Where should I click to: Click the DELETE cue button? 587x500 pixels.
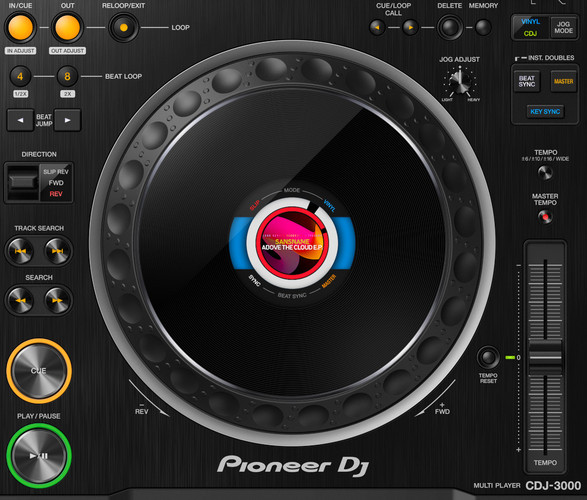coord(450,27)
